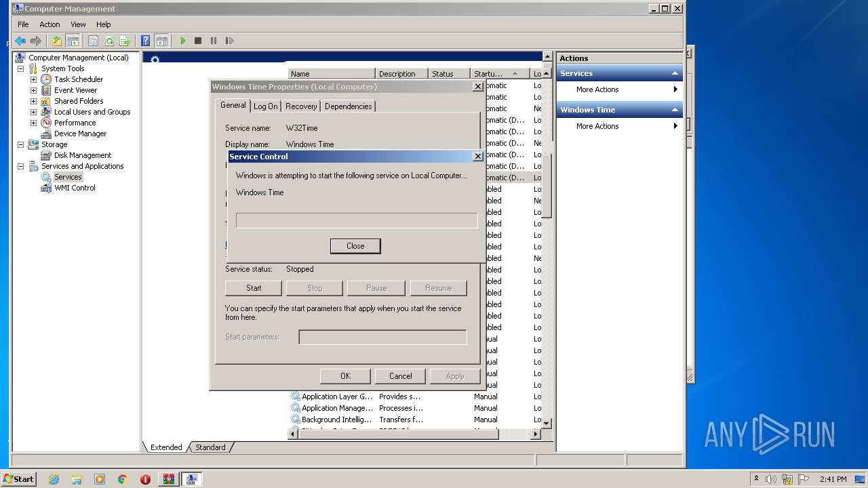
Task: Open Opera browser from the taskbar
Action: click(x=145, y=479)
